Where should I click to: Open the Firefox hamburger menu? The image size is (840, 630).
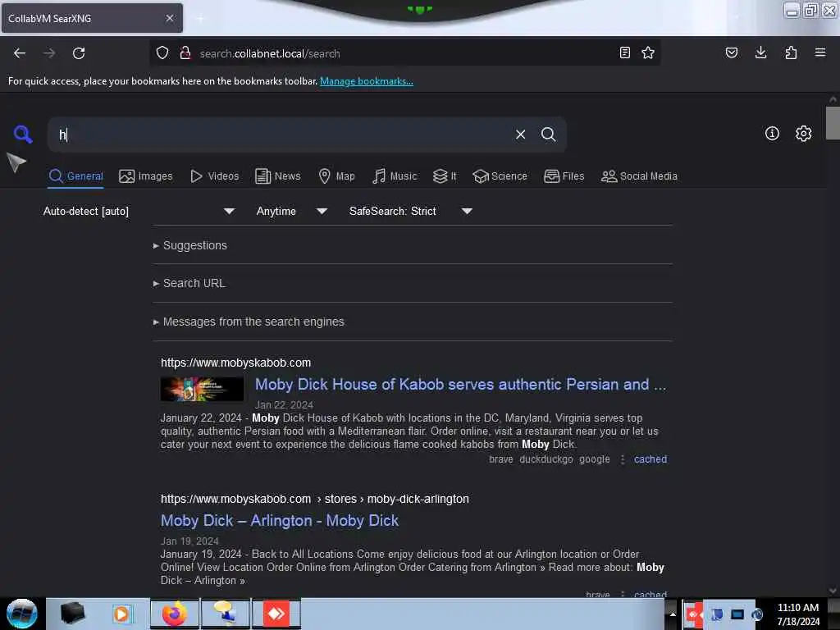click(x=820, y=52)
